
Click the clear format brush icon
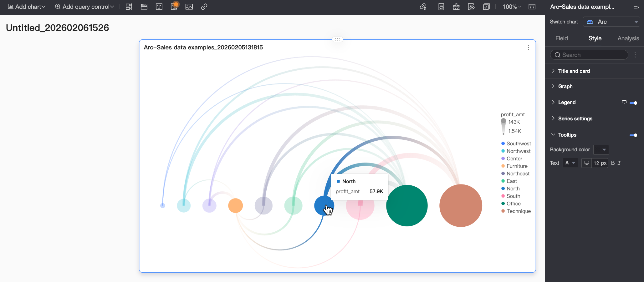point(456,7)
